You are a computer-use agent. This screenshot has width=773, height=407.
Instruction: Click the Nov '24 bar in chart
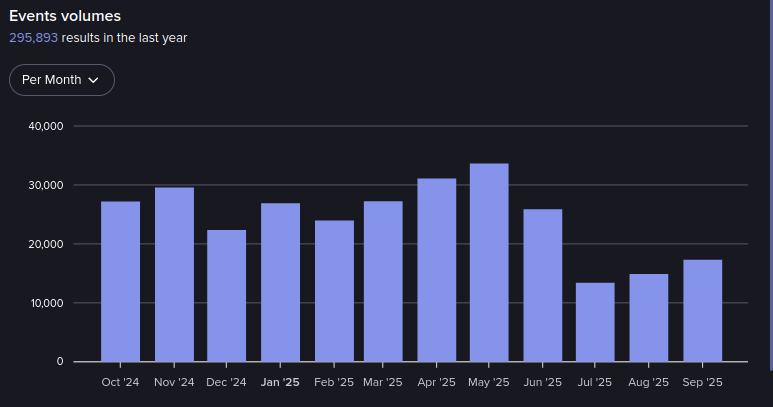point(174,274)
